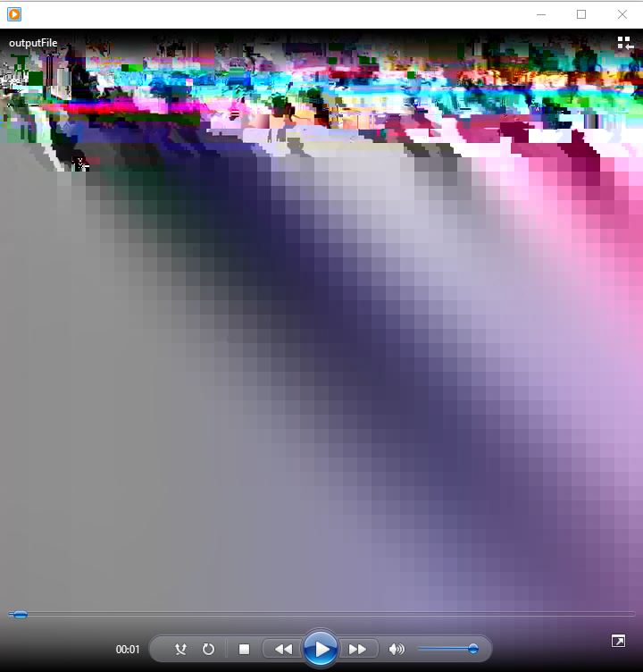
Task: Click the middle of the seek bar track
Action: (x=321, y=614)
